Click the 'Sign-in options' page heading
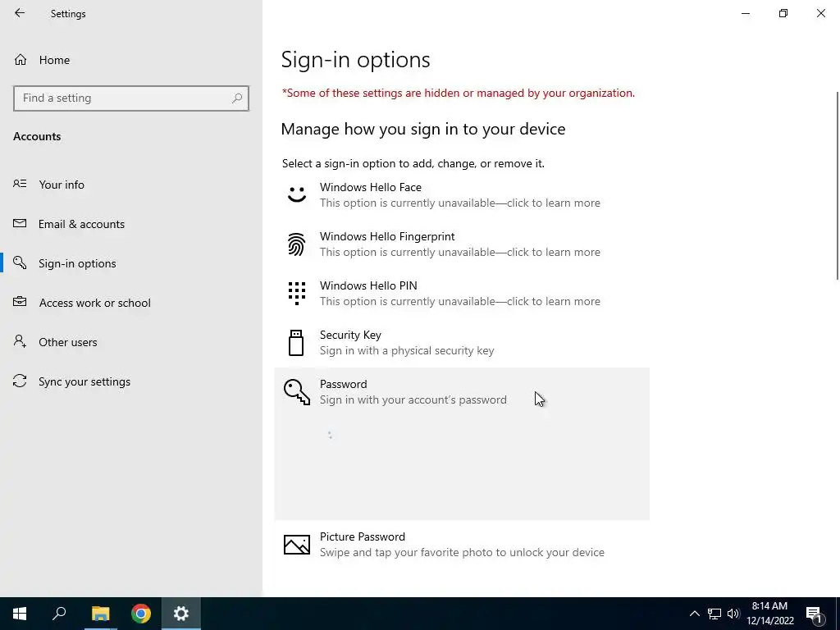This screenshot has height=630, width=840. 356,59
